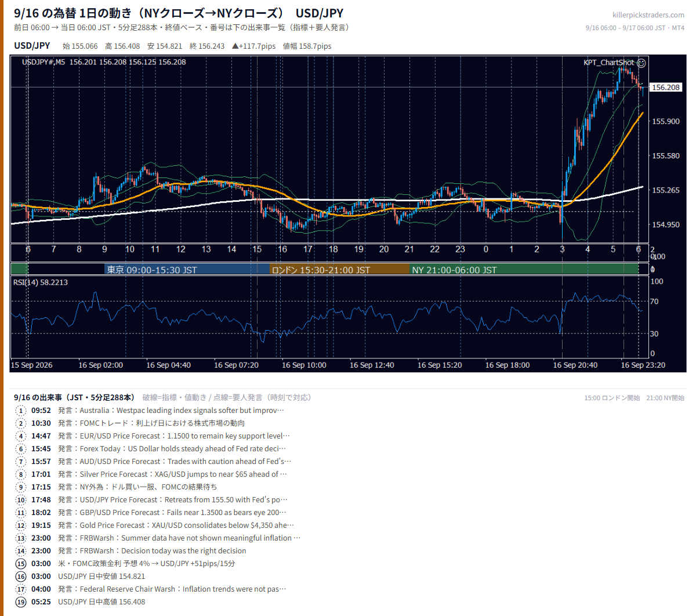The height and width of the screenshot is (616, 696).
Task: Click the RSI level 70 axis label
Action: (x=654, y=302)
